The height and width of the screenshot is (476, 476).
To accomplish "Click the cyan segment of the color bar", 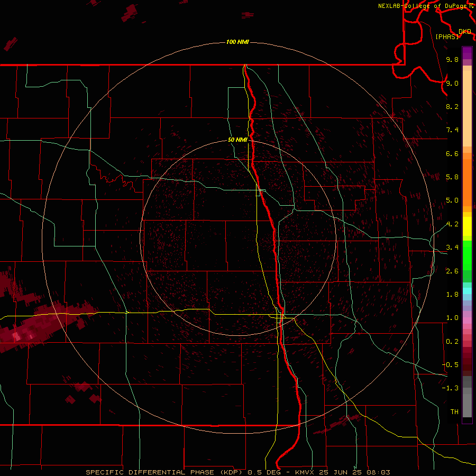I will [x=467, y=290].
